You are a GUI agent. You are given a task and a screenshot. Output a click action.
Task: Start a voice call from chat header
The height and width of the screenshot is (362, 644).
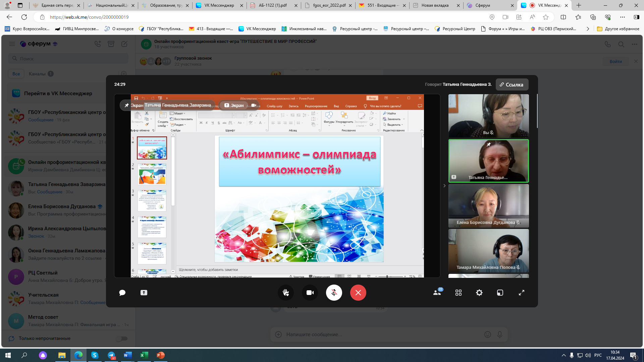click(607, 44)
